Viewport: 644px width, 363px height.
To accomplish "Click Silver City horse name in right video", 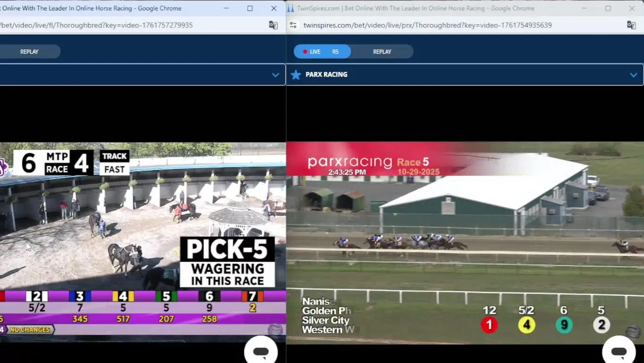I will (326, 320).
